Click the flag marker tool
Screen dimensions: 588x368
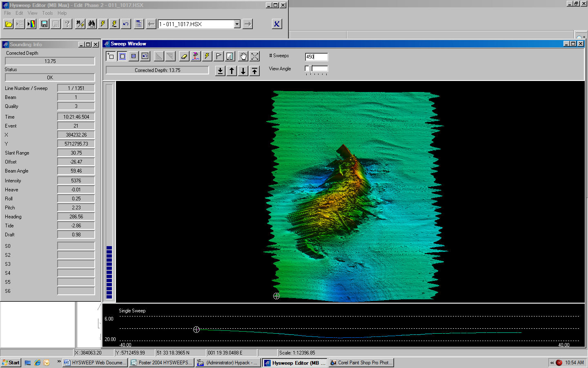click(x=218, y=56)
